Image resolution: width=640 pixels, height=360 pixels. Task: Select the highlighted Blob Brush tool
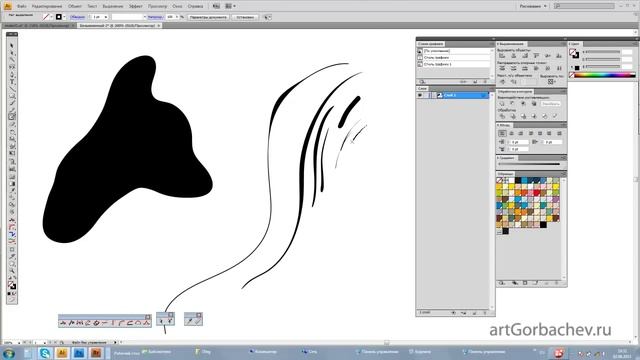pos(12,117)
